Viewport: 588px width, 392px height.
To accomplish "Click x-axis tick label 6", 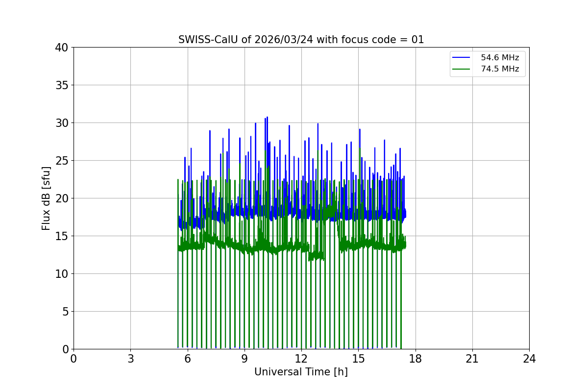I will pos(187,359).
